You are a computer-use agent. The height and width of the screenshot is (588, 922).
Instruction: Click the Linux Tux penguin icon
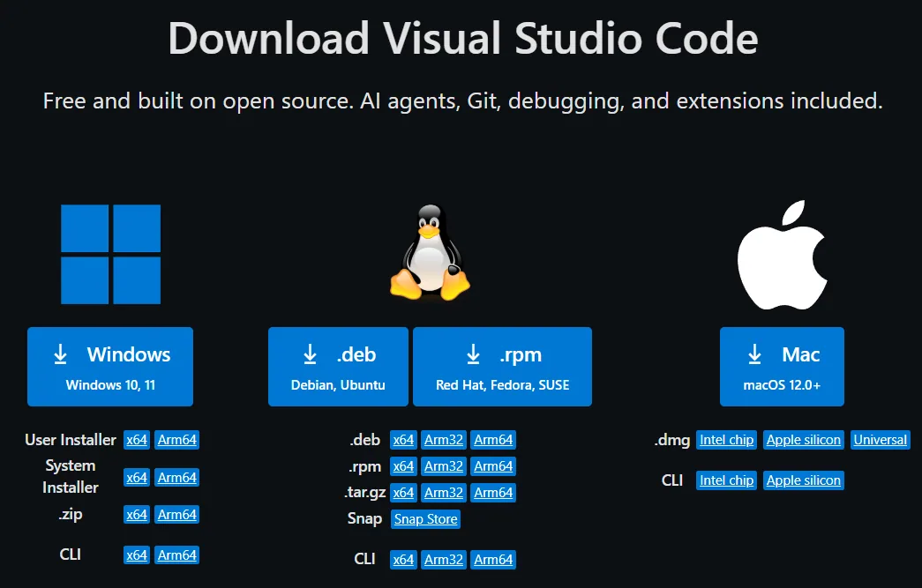(430, 252)
